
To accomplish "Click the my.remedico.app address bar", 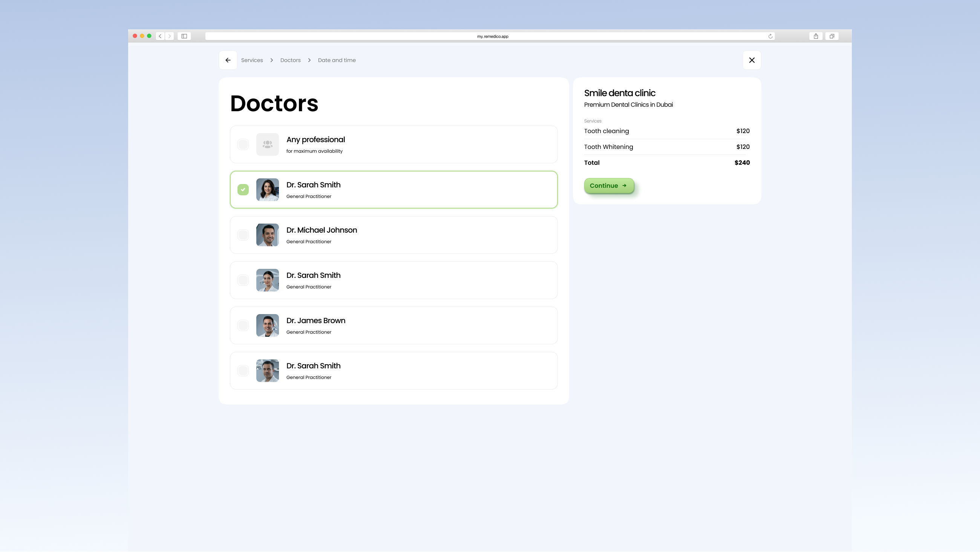I will (x=490, y=36).
